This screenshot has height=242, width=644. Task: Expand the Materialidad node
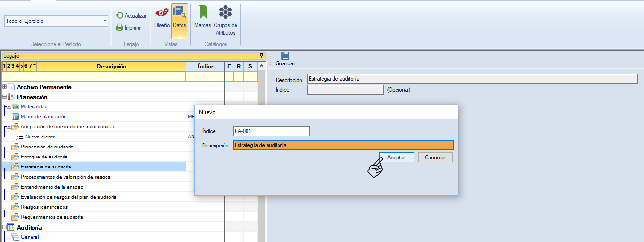point(9,107)
